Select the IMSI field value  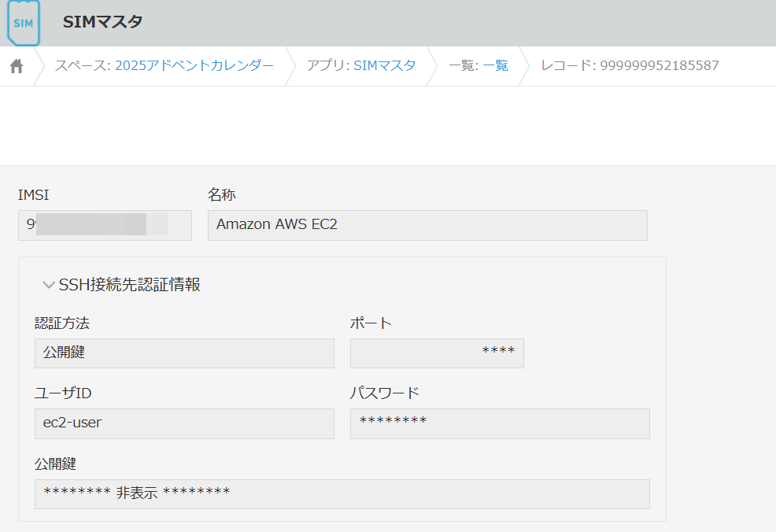(x=104, y=225)
